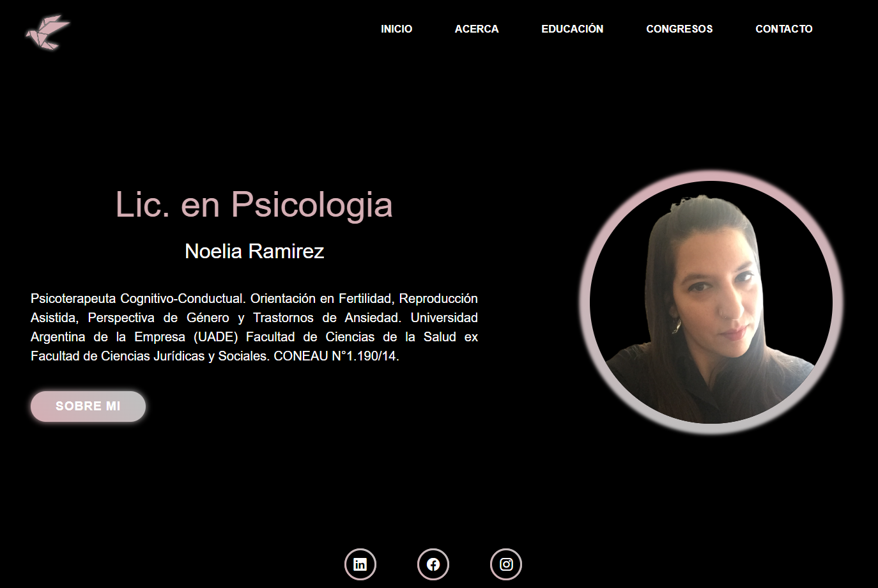Screen dimensions: 878x588
Task: Click the bio description paragraph
Action: (x=254, y=327)
